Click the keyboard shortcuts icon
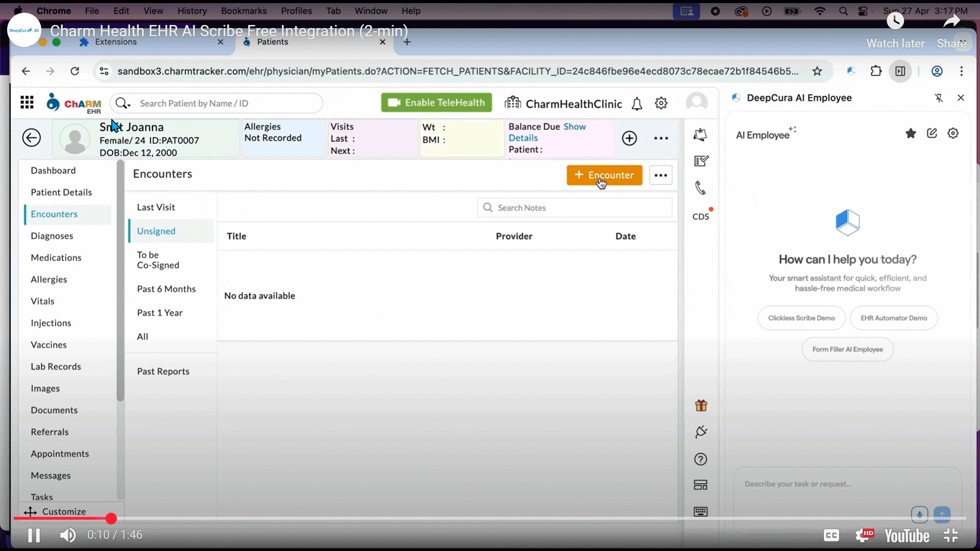 [701, 512]
